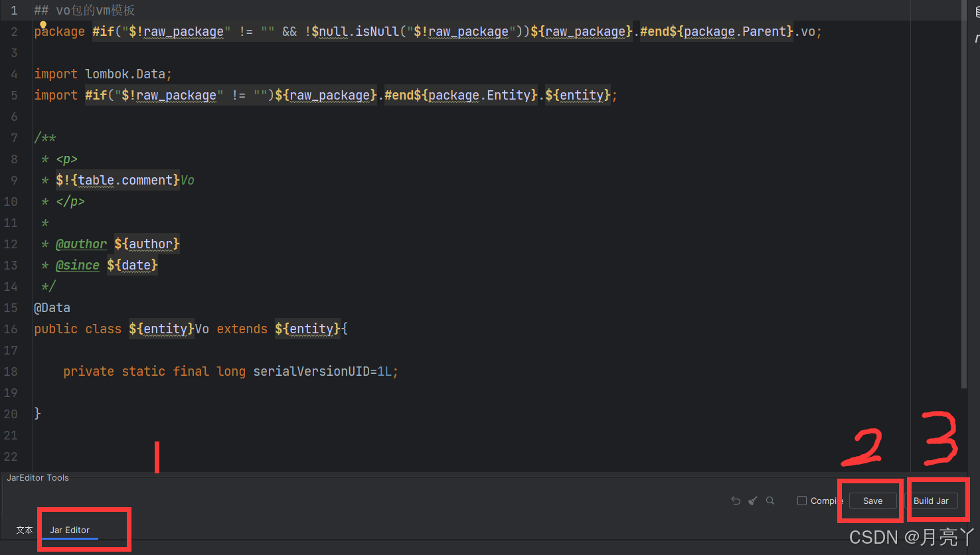Click the undo arrow icon in JarEditor toolbar
The height and width of the screenshot is (555, 980).
click(736, 500)
